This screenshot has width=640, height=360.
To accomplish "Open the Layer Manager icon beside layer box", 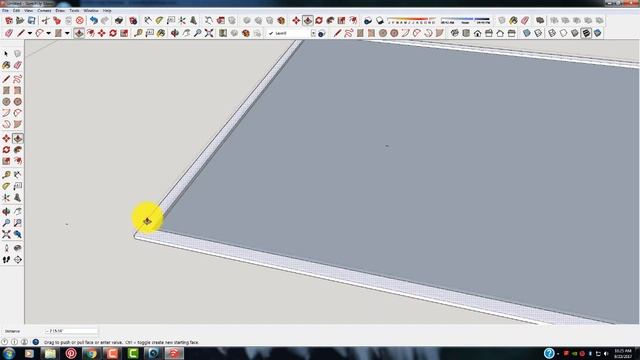I will tap(322, 33).
